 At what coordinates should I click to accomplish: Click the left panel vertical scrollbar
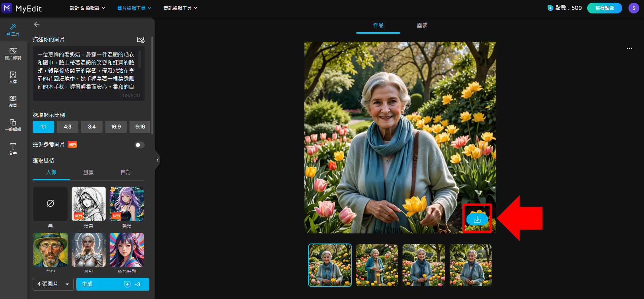[x=152, y=86]
